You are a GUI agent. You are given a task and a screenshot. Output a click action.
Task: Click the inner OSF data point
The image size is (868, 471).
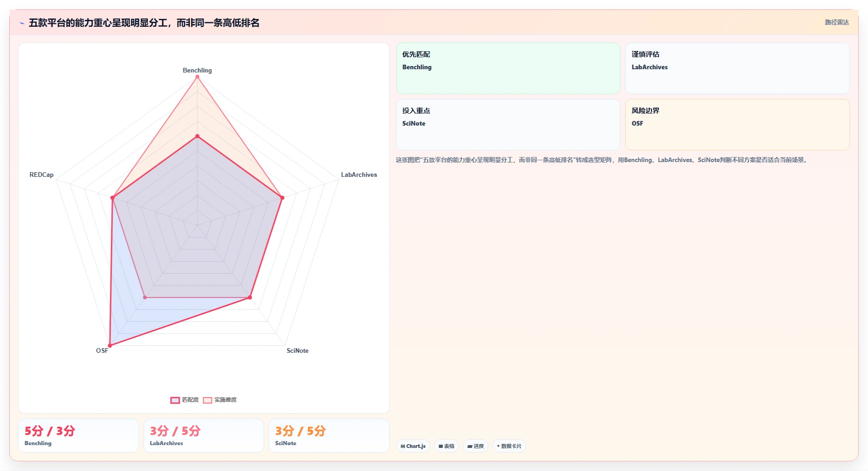145,297
